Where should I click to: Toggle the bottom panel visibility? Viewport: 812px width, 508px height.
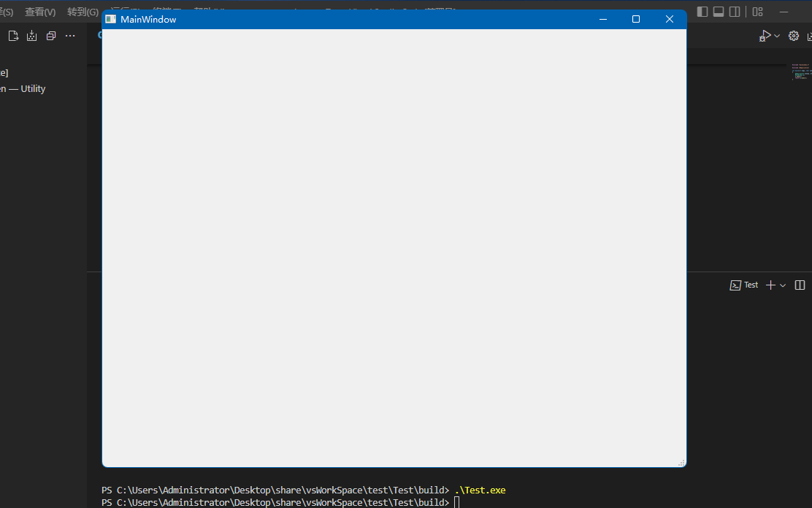click(x=718, y=11)
